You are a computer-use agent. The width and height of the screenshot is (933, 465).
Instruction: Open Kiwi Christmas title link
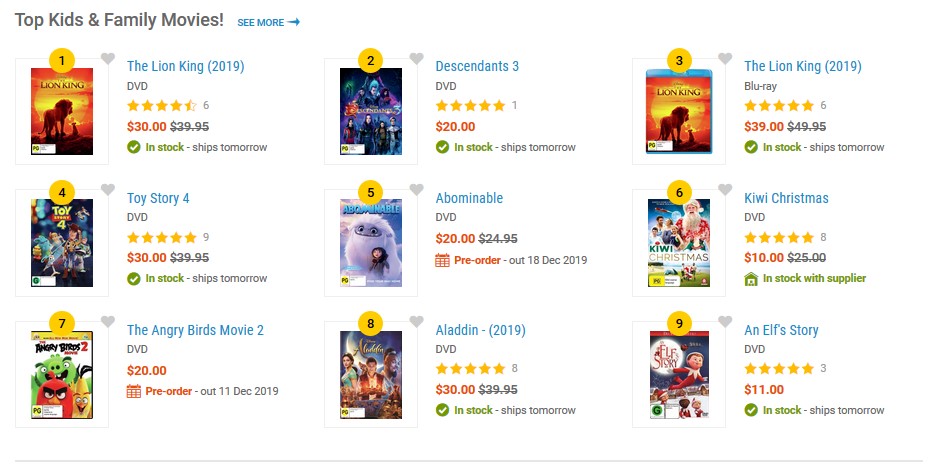click(786, 198)
